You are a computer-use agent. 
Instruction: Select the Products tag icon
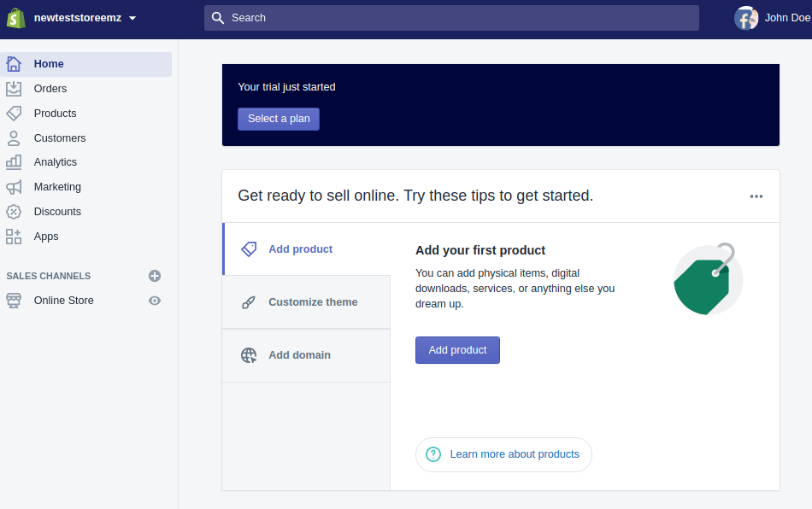pyautogui.click(x=14, y=113)
